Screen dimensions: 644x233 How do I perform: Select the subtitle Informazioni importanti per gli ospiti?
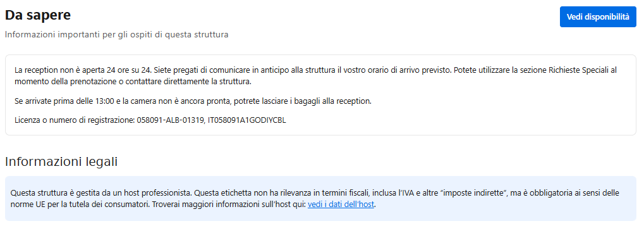click(x=117, y=35)
